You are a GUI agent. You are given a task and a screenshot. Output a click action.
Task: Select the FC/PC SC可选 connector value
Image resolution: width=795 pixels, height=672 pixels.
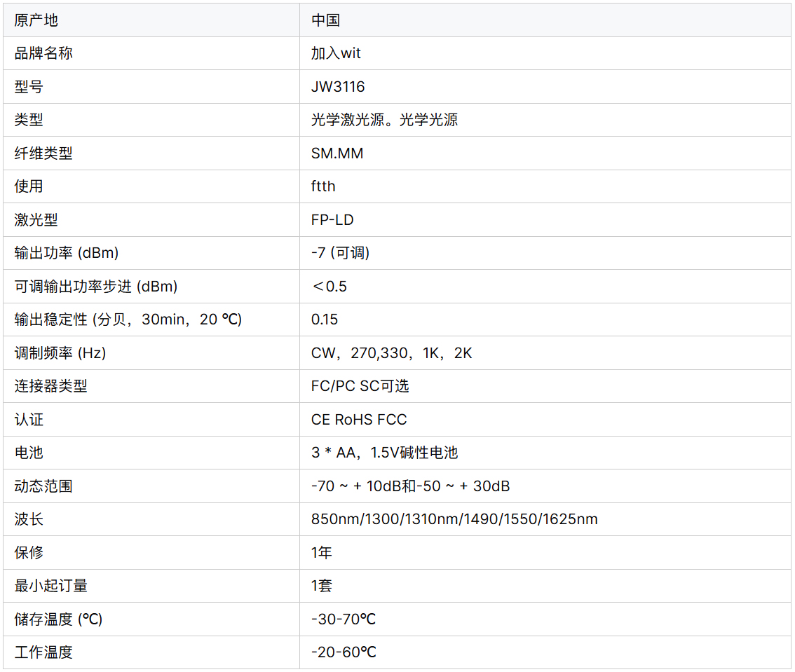click(360, 386)
